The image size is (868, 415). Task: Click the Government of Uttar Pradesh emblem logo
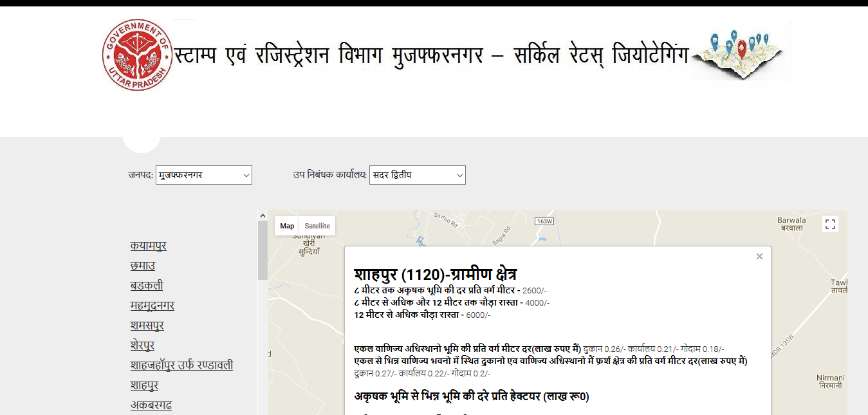coord(138,55)
